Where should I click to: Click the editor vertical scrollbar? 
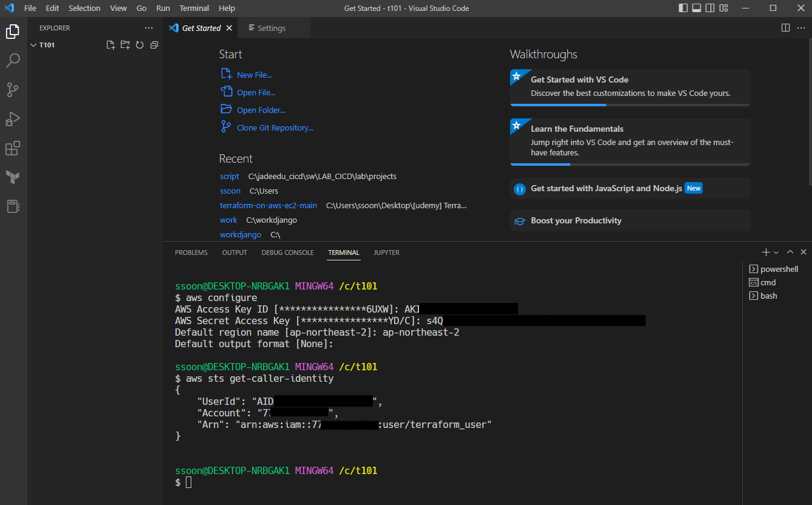click(809, 112)
